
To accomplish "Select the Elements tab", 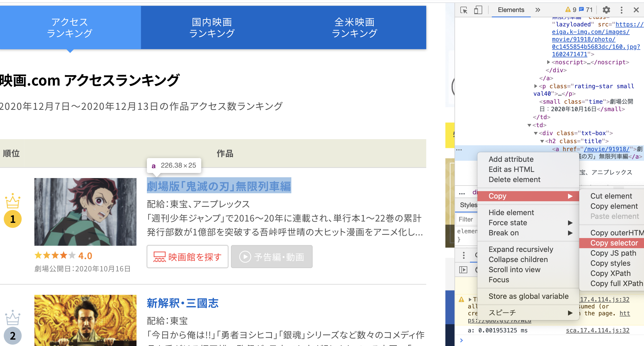I will tap(511, 10).
